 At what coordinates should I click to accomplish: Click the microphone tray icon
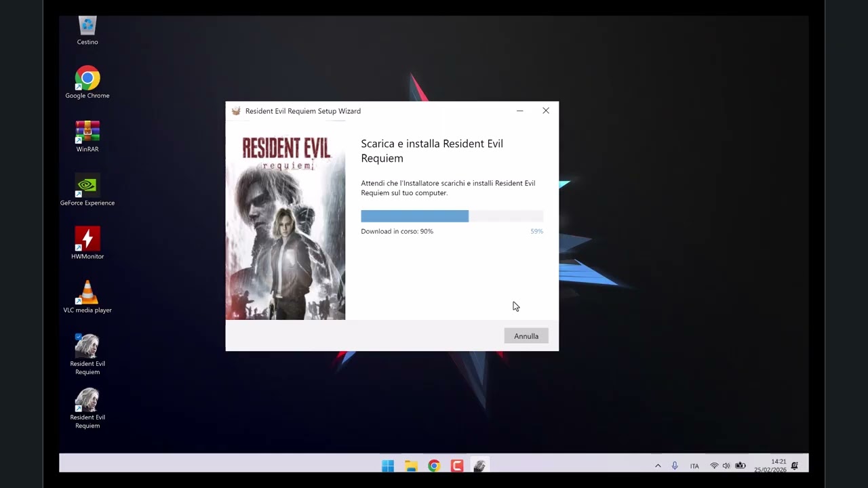pos(675,466)
